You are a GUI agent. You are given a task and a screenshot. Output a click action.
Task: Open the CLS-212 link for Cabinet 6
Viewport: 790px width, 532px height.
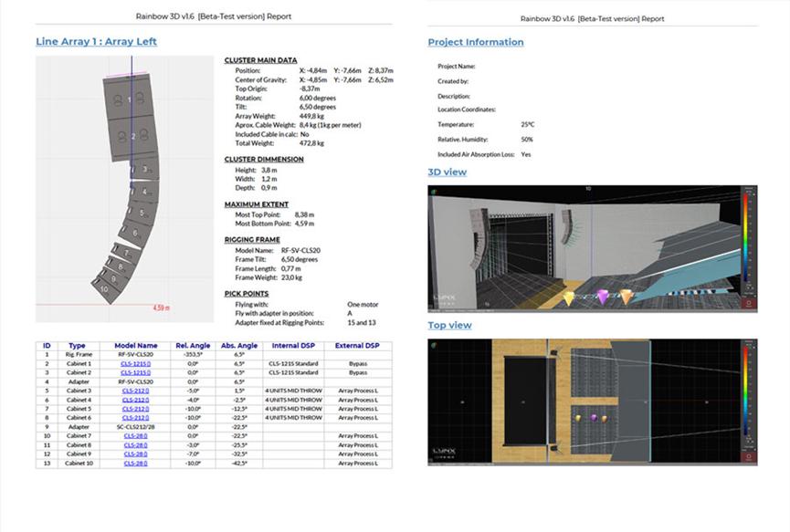pyautogui.click(x=135, y=417)
